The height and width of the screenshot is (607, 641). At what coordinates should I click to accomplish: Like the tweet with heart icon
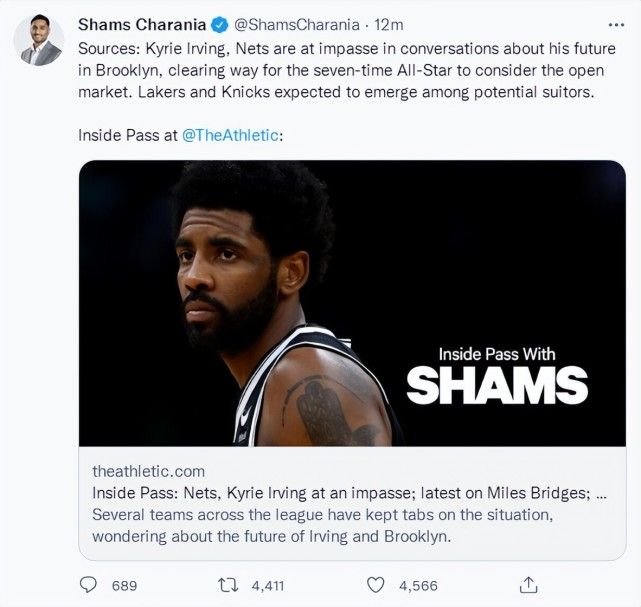[376, 585]
